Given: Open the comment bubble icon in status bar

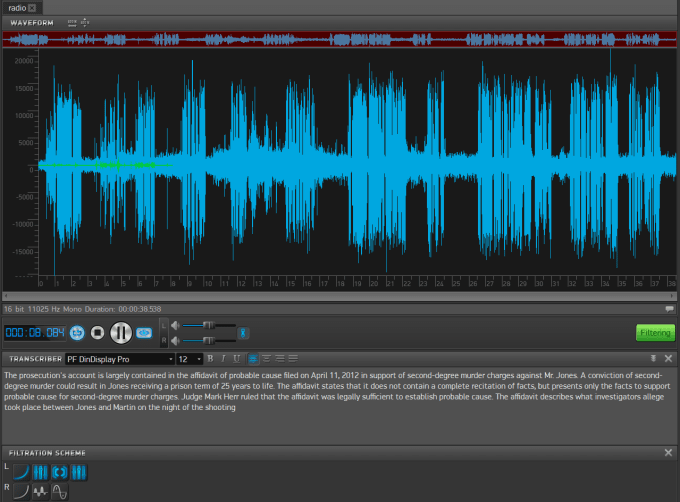Looking at the screenshot, I should [669, 309].
